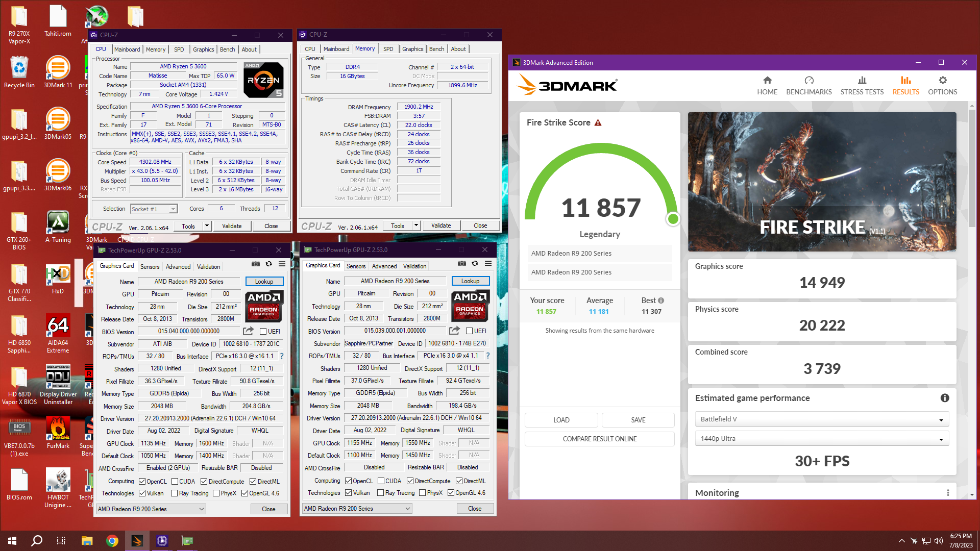This screenshot has width=980, height=551.
Task: Open the Windows Start menu
Action: point(12,541)
